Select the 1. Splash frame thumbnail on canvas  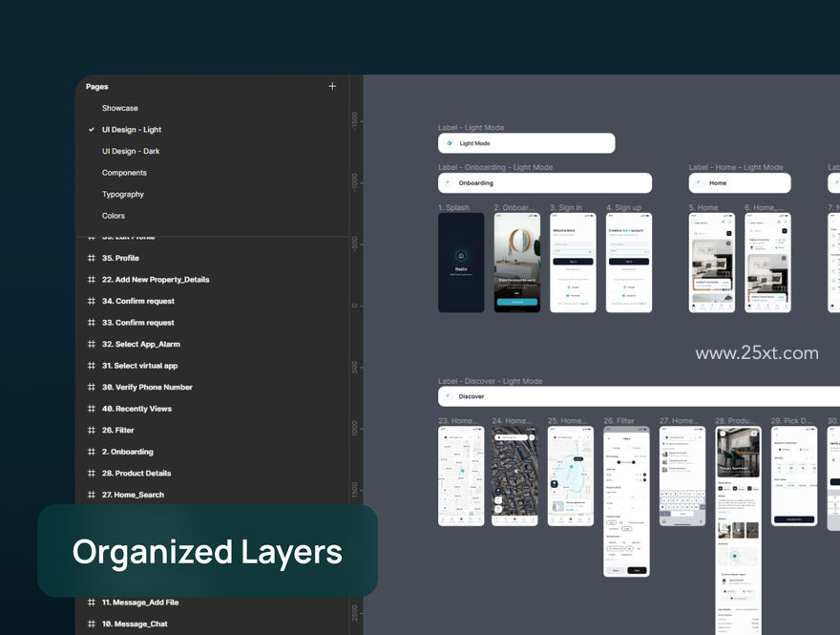point(461,263)
